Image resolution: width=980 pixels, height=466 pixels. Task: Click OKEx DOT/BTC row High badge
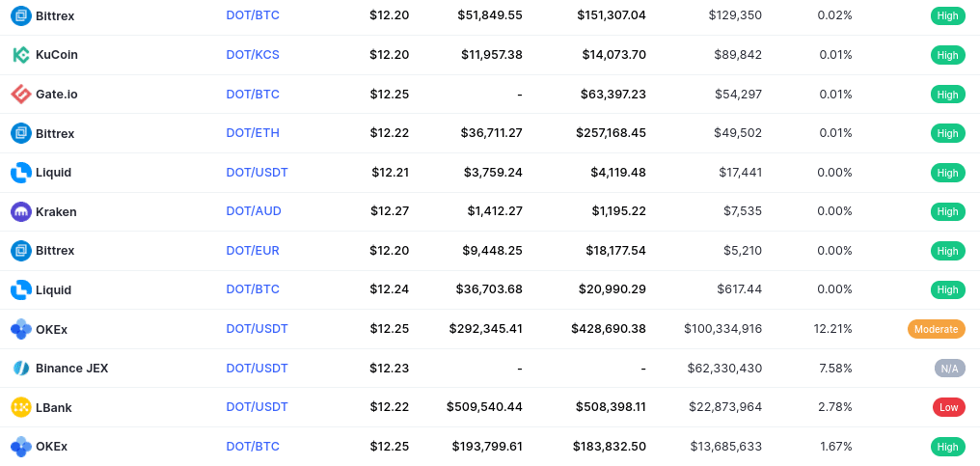[947, 447]
